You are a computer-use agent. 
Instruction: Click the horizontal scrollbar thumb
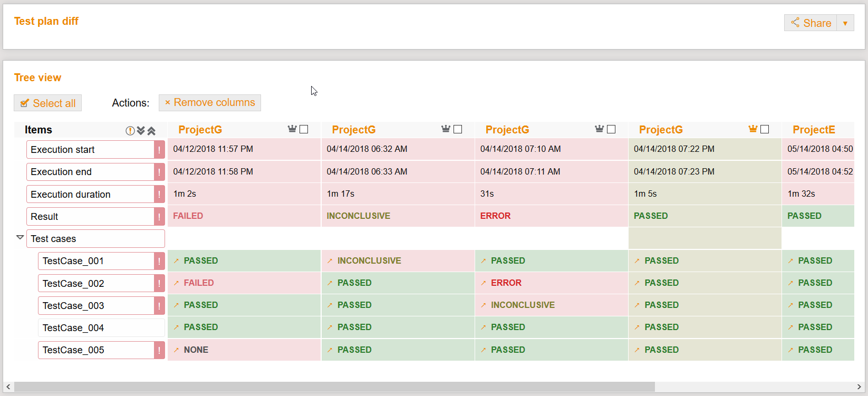334,387
